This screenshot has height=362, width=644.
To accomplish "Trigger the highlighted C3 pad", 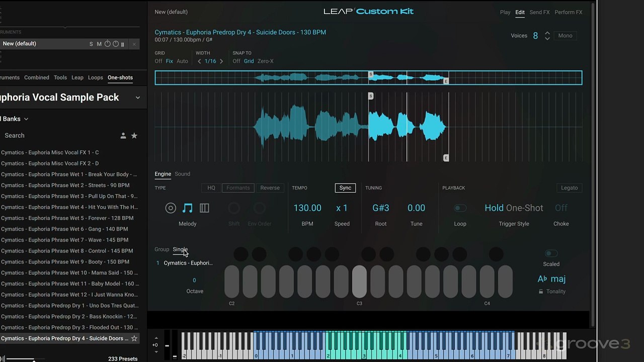I will coord(359,282).
